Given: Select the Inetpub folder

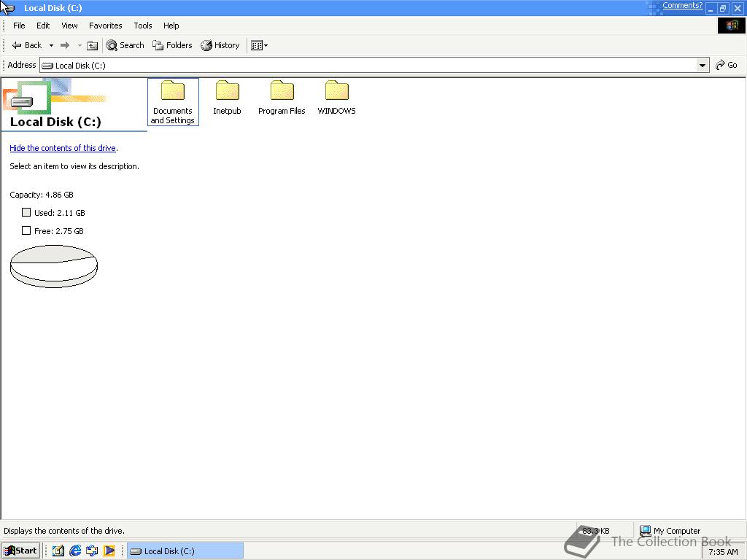Looking at the screenshot, I should [x=228, y=98].
